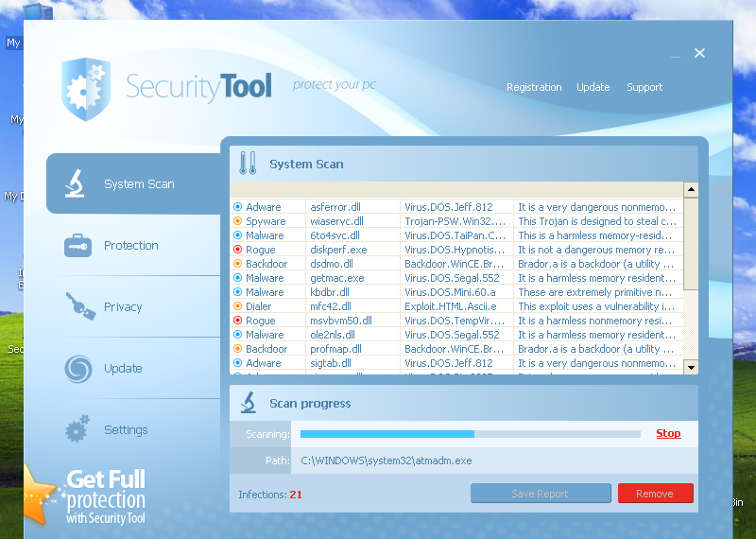Click the orange Backdoor icon for profmap.dll
756x539 pixels.
click(238, 348)
